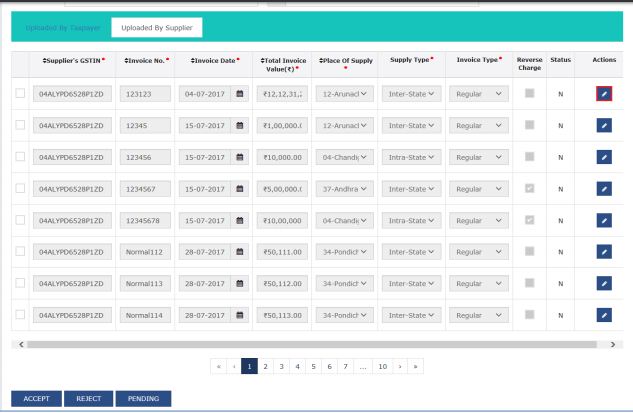Edit the invoice 12345 row
Screen dimensions: 633x413
[x=602, y=126]
